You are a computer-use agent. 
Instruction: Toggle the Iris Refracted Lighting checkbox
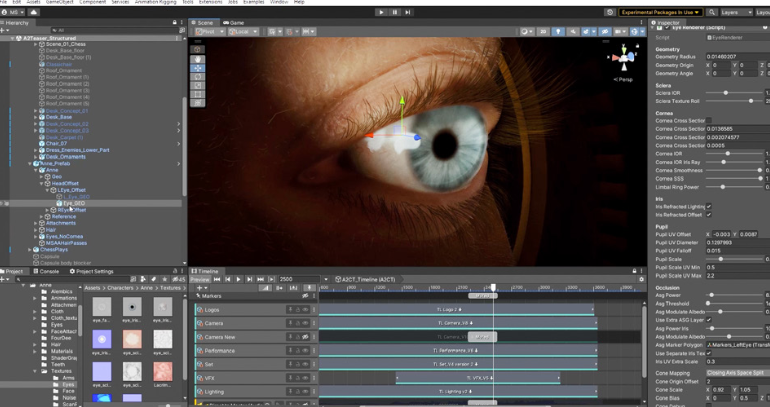709,207
